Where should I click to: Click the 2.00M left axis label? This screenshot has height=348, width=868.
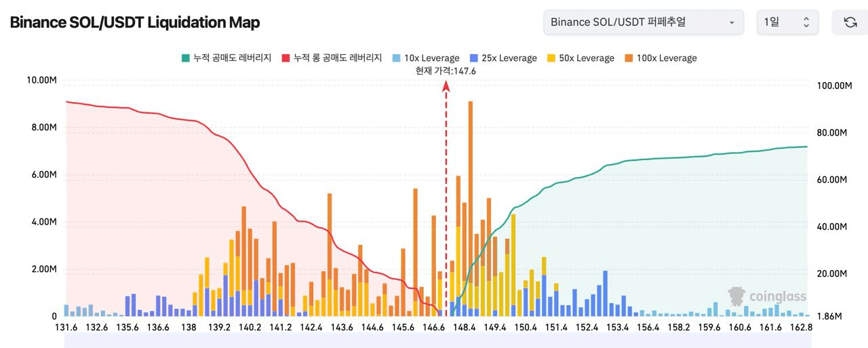(x=44, y=269)
